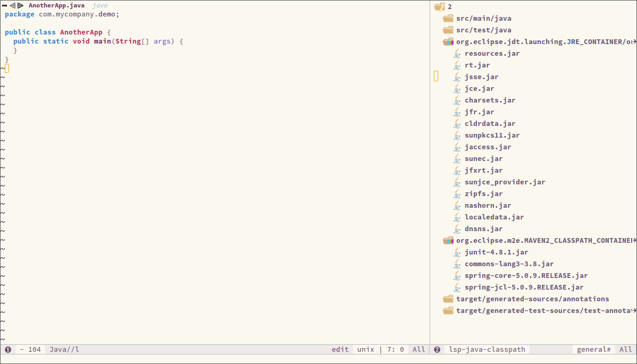Select target/generated-sources/annotations entry

click(533, 299)
